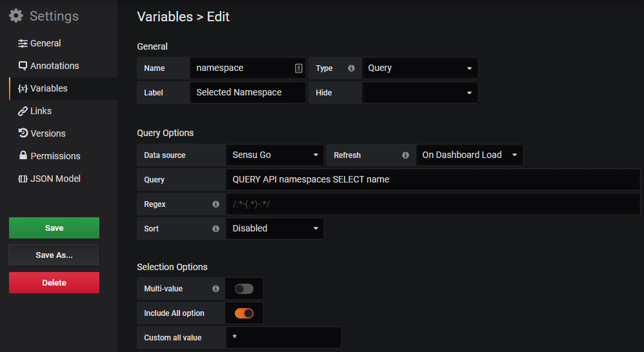Click the Name field containing namespace

[x=248, y=68]
